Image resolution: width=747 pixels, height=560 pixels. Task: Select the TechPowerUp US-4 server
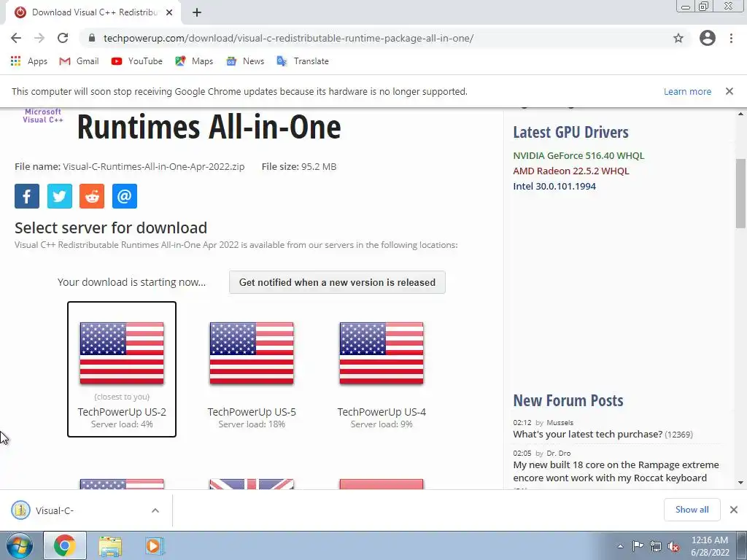click(382, 369)
